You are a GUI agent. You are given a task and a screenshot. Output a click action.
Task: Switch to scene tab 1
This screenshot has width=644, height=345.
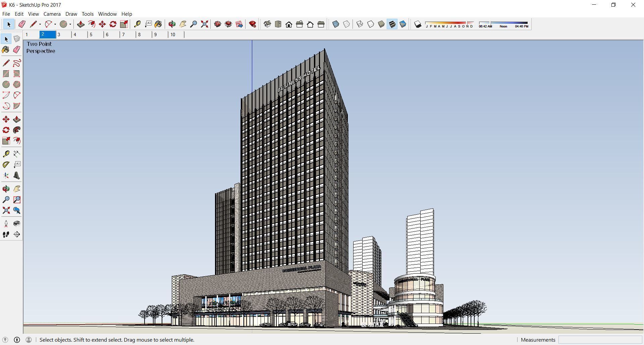click(x=31, y=34)
